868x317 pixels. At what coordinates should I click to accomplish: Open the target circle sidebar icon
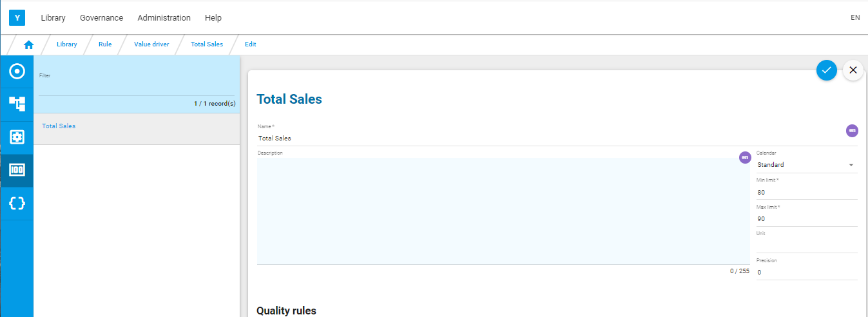17,71
